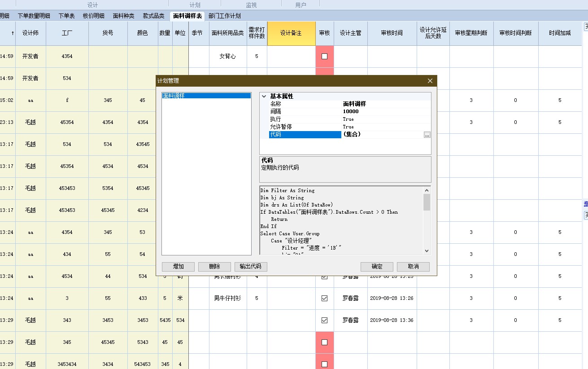Click the 需求打样件数 column header

pos(257,33)
